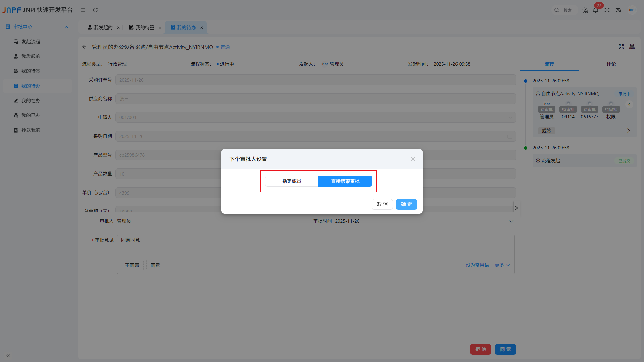644x362 pixels.
Task: Click the top-bar fullscreen icon
Action: click(607, 10)
